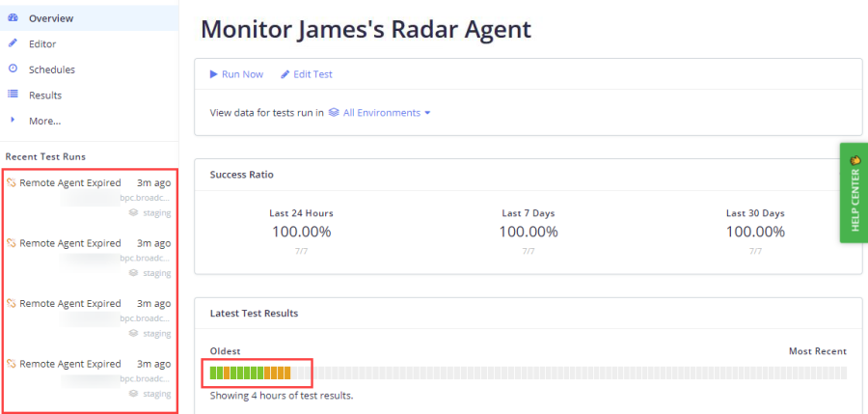Click the Edit Test pencil icon
The height and width of the screenshot is (414, 868).
(285, 74)
